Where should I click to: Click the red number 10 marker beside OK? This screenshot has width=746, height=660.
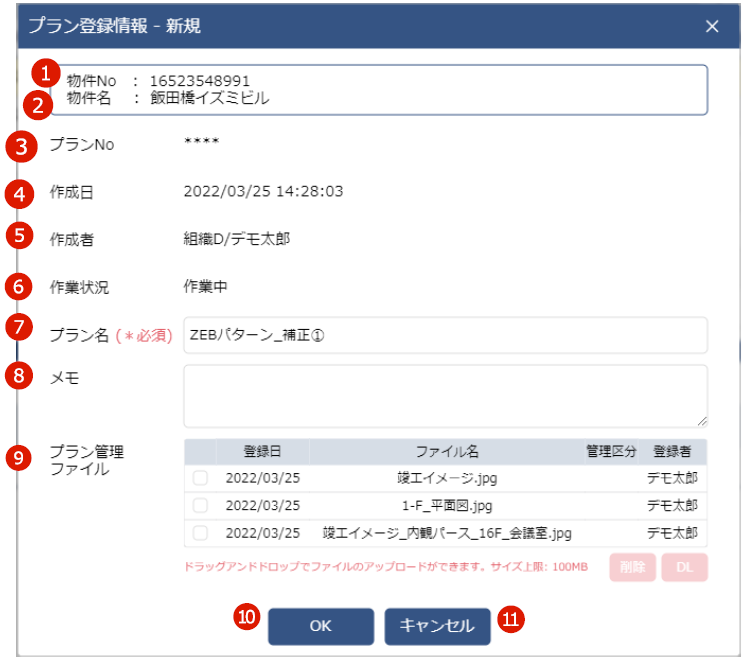(x=247, y=618)
